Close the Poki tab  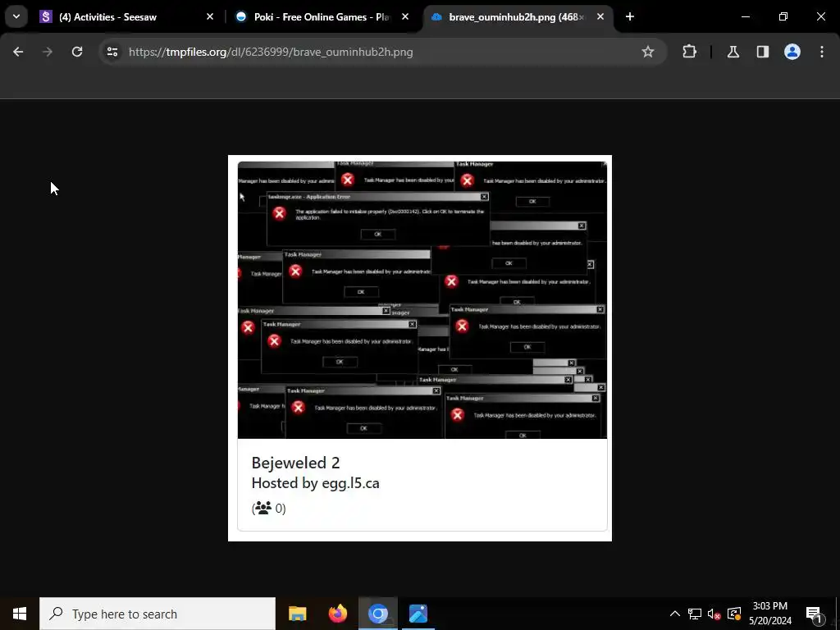click(405, 17)
